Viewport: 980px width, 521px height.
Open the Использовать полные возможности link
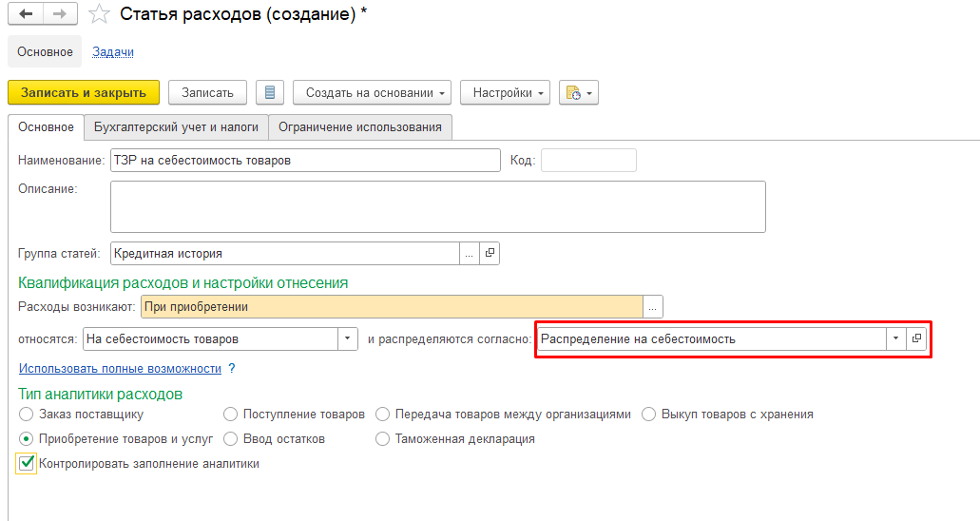click(x=120, y=368)
